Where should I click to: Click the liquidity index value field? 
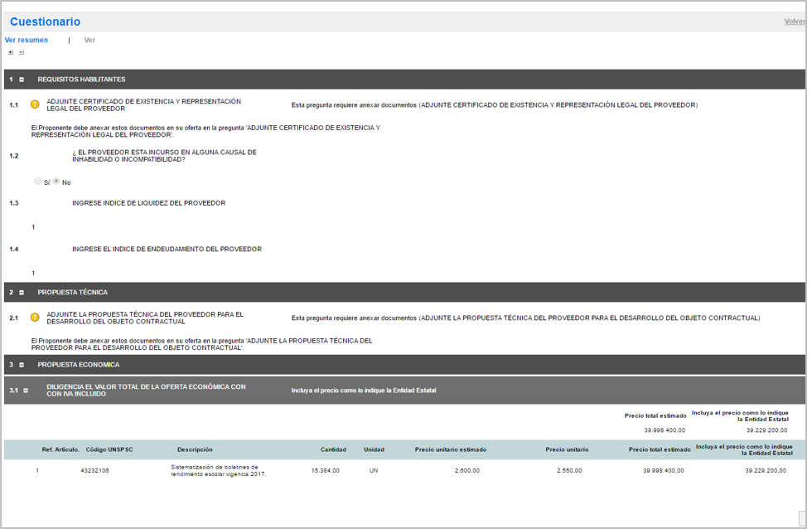pyautogui.click(x=33, y=227)
